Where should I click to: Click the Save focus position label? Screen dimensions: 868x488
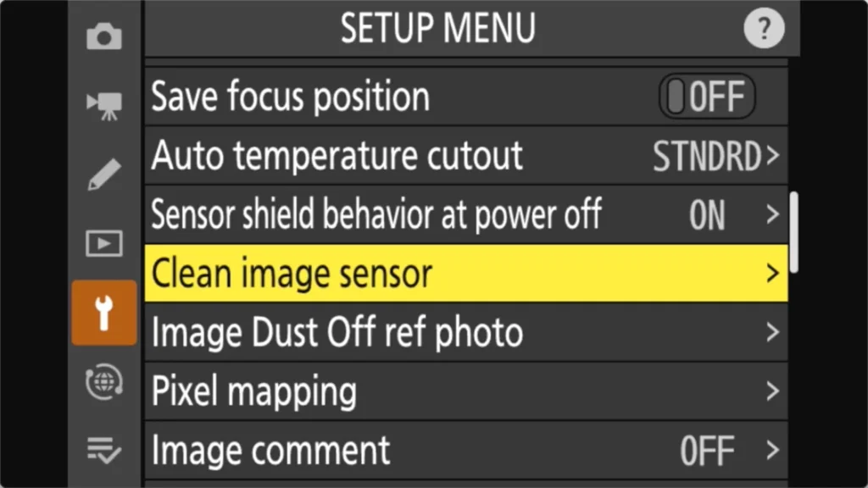point(290,97)
